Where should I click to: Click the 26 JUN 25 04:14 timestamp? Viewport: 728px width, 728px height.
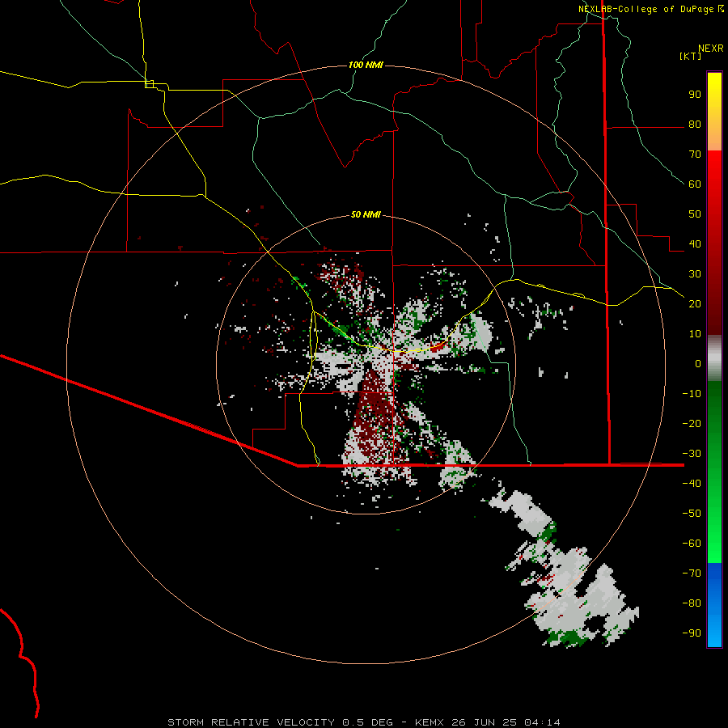pyautogui.click(x=506, y=722)
